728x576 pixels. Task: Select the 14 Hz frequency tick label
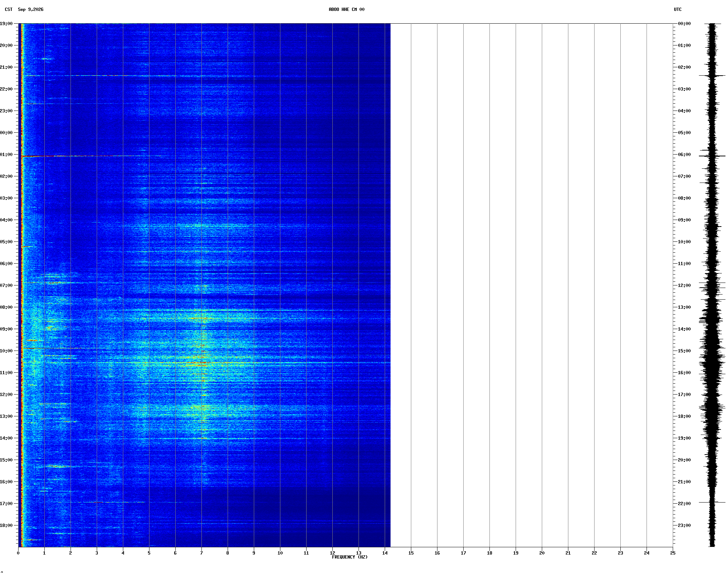point(385,553)
